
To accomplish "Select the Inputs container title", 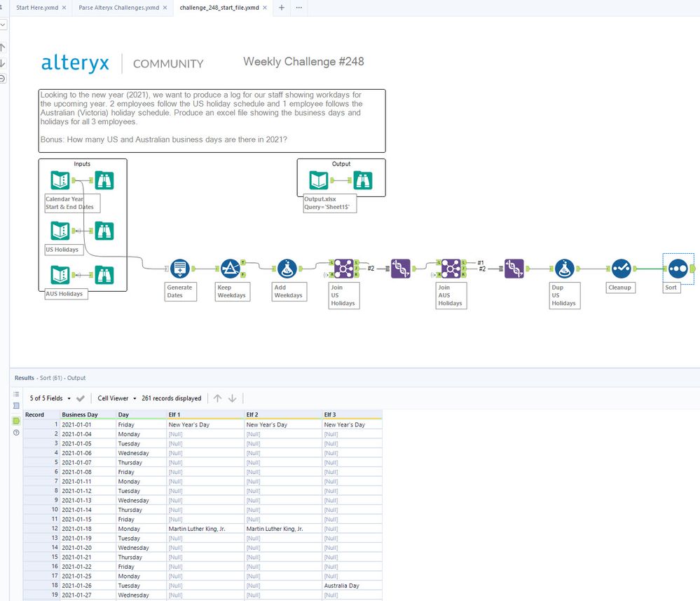I will (82, 164).
